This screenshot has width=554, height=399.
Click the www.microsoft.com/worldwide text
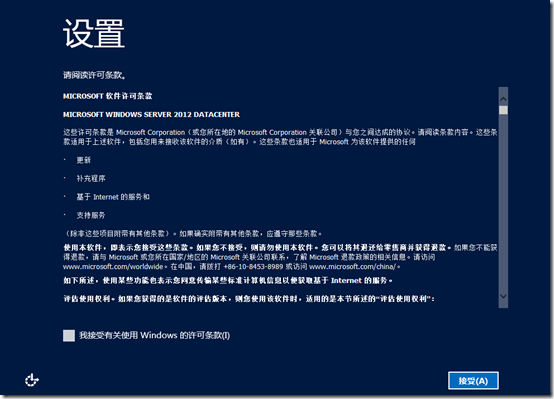pyautogui.click(x=113, y=266)
